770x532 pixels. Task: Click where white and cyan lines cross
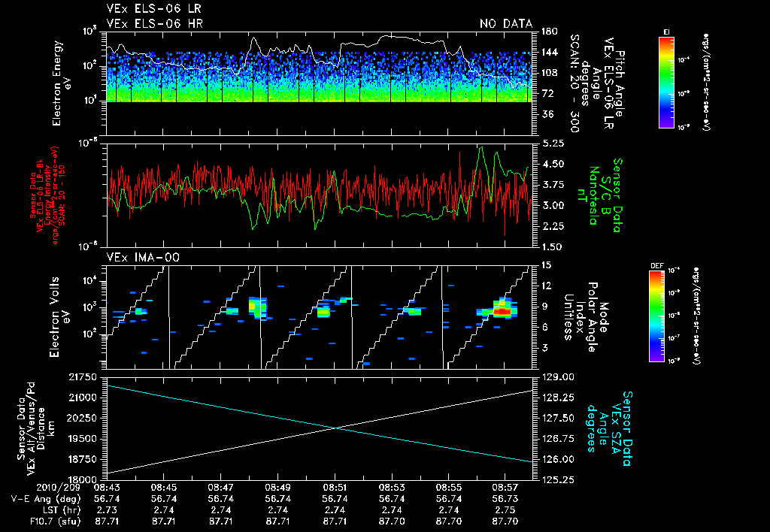pyautogui.click(x=335, y=428)
